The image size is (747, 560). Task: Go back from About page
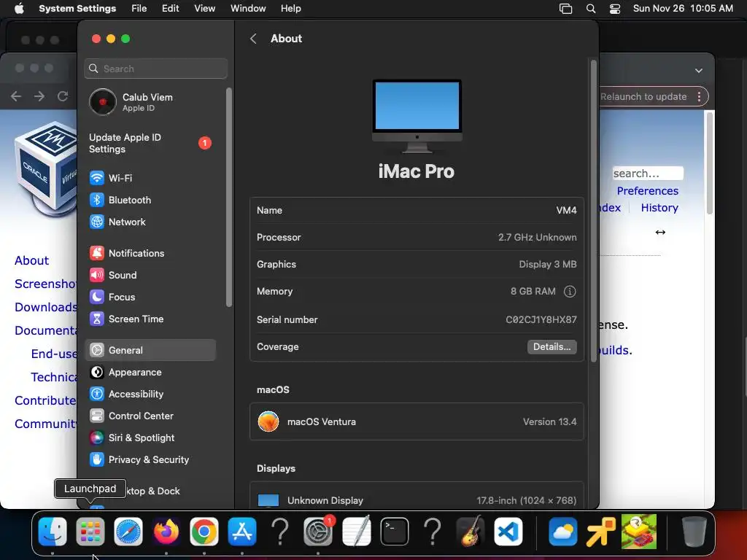pyautogui.click(x=253, y=39)
